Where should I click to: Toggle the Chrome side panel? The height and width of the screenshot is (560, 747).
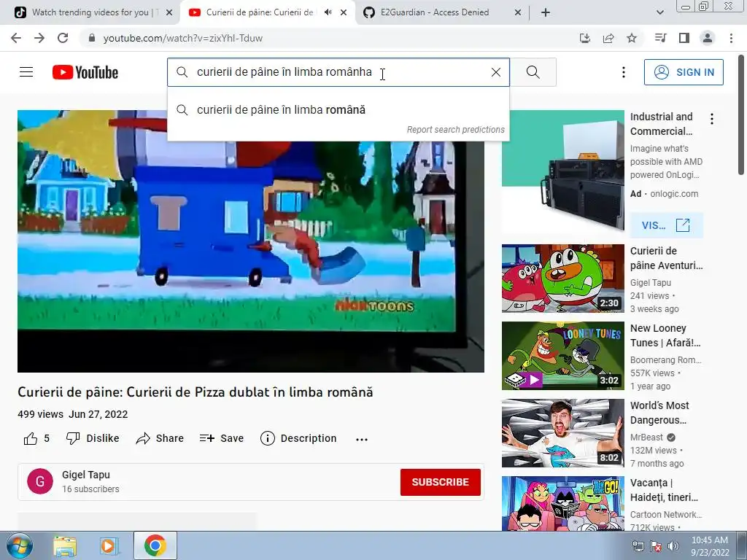(x=684, y=38)
